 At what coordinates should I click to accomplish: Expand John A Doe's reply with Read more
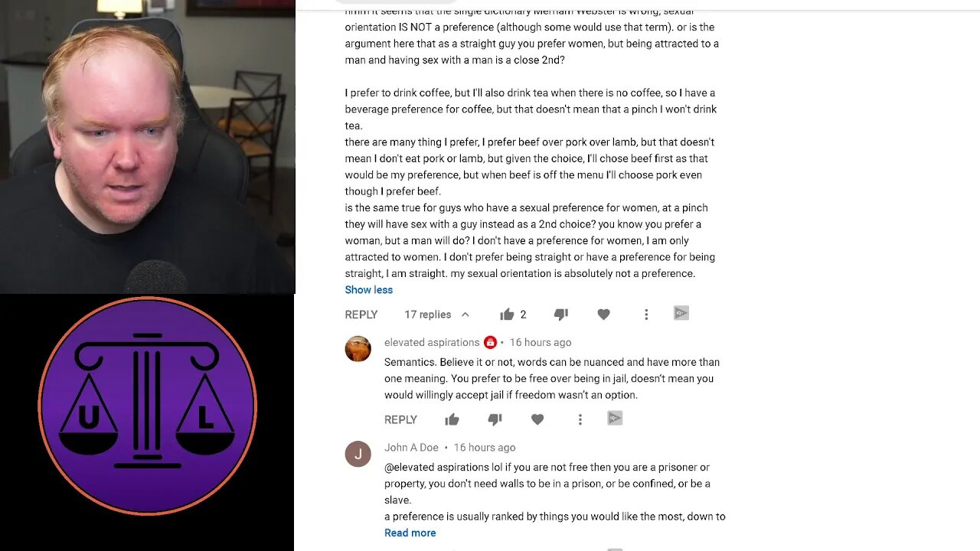pyautogui.click(x=410, y=533)
